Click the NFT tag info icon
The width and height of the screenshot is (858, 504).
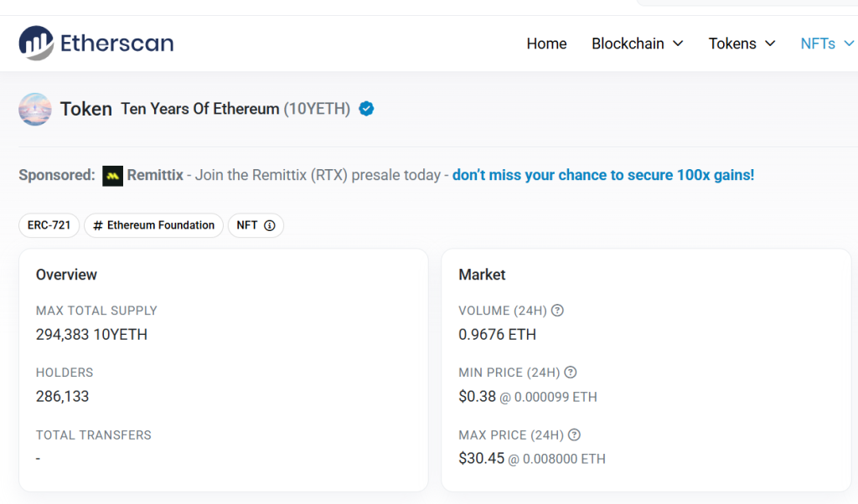pyautogui.click(x=270, y=225)
